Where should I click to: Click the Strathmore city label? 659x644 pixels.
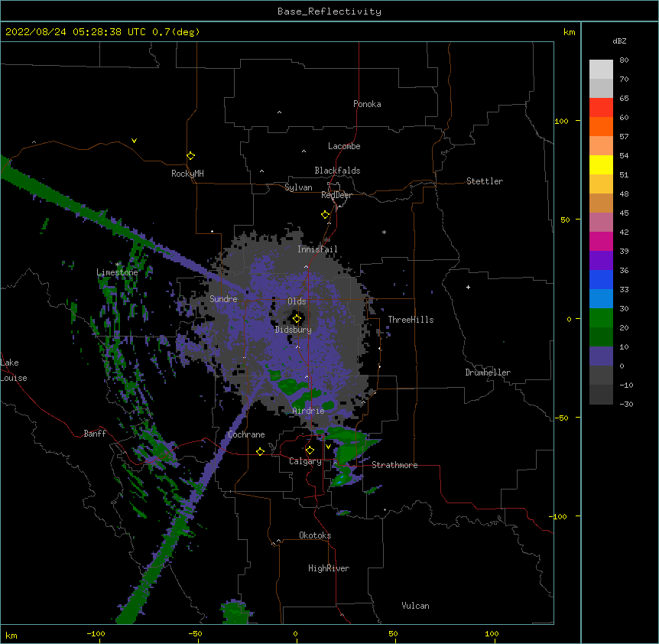click(394, 465)
